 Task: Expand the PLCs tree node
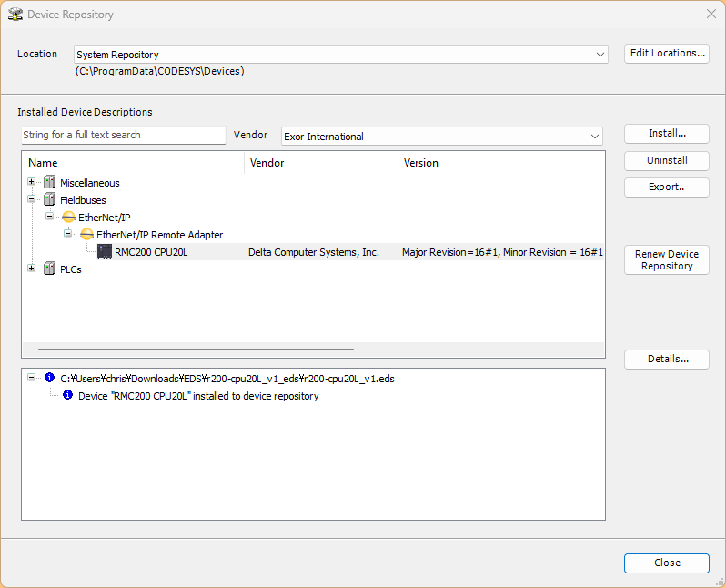32,268
